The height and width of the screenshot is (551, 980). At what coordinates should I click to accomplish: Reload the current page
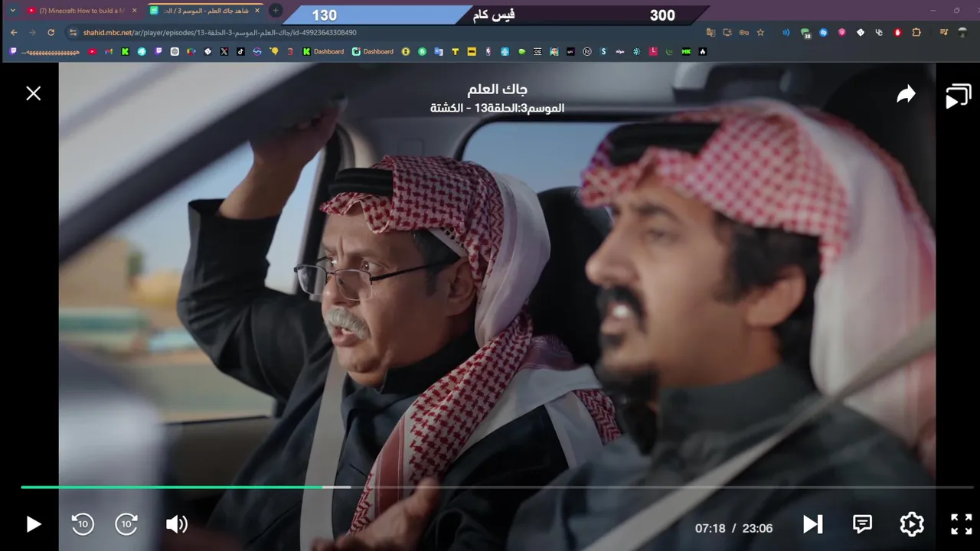51,32
